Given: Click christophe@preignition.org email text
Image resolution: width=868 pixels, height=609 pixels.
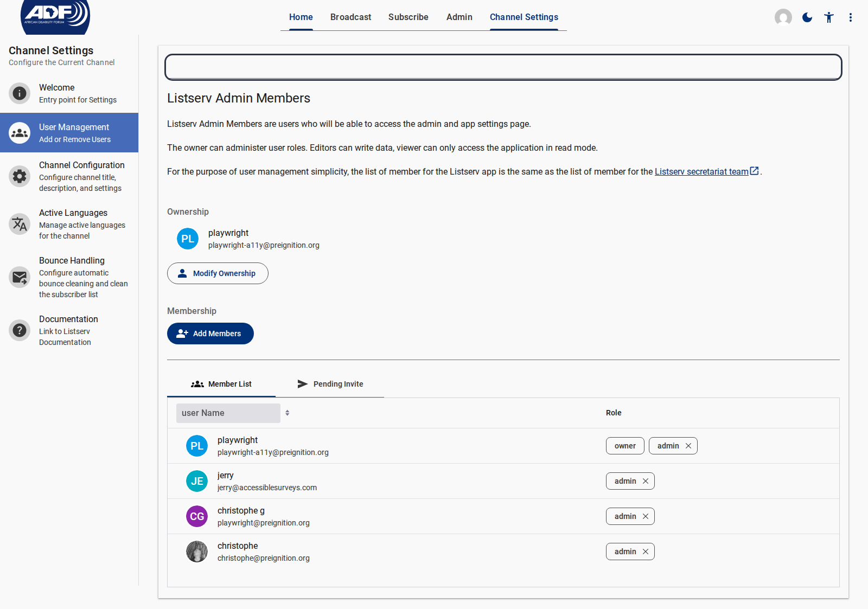Looking at the screenshot, I should coord(264,558).
